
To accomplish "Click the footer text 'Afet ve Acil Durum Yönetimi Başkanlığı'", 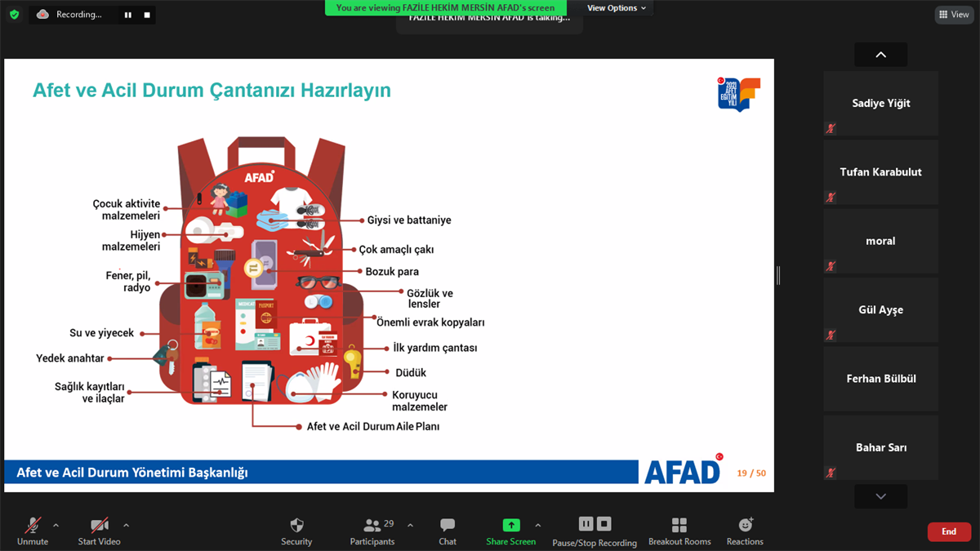I will pyautogui.click(x=132, y=473).
